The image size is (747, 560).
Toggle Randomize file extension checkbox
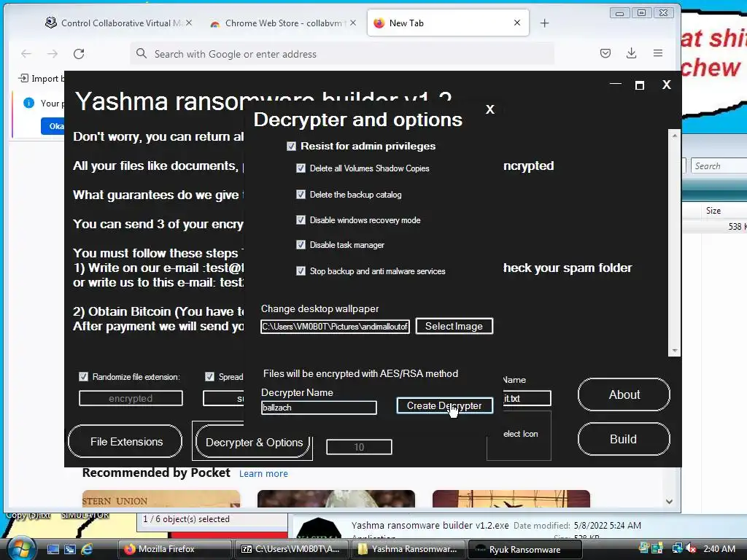coord(83,377)
